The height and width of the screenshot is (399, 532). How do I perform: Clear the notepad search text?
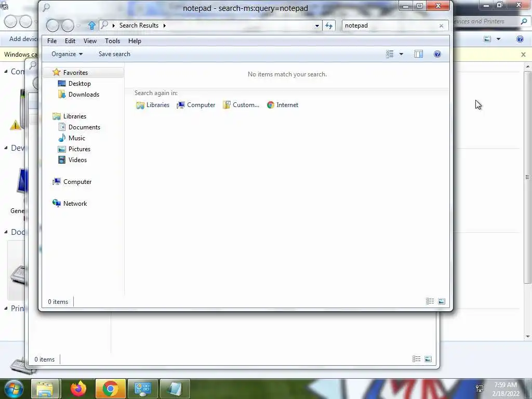pos(441,26)
